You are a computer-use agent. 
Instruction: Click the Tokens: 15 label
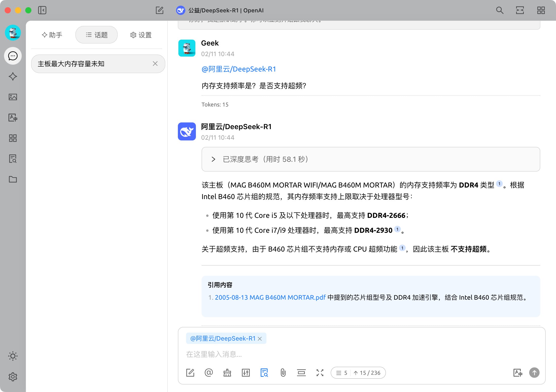(x=215, y=104)
